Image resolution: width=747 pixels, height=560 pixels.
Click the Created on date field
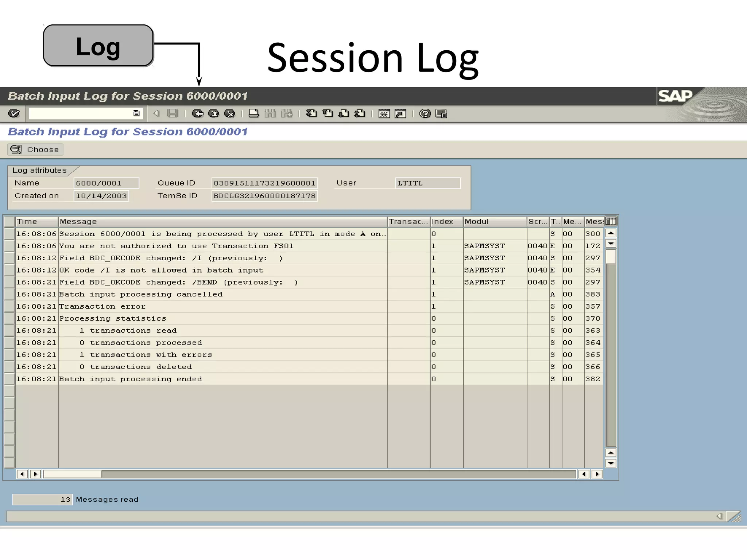point(101,196)
